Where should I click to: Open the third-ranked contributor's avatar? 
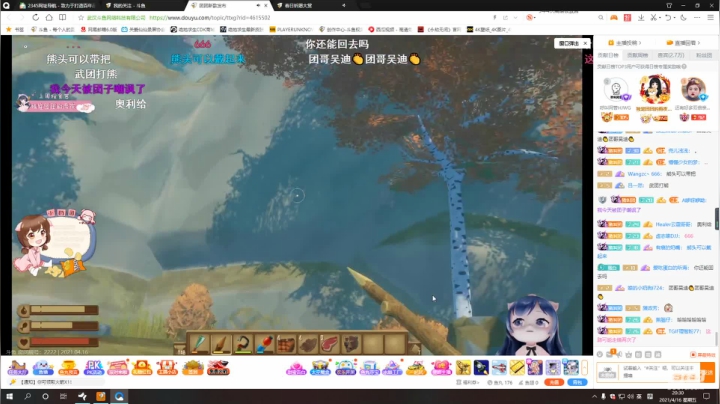point(693,90)
